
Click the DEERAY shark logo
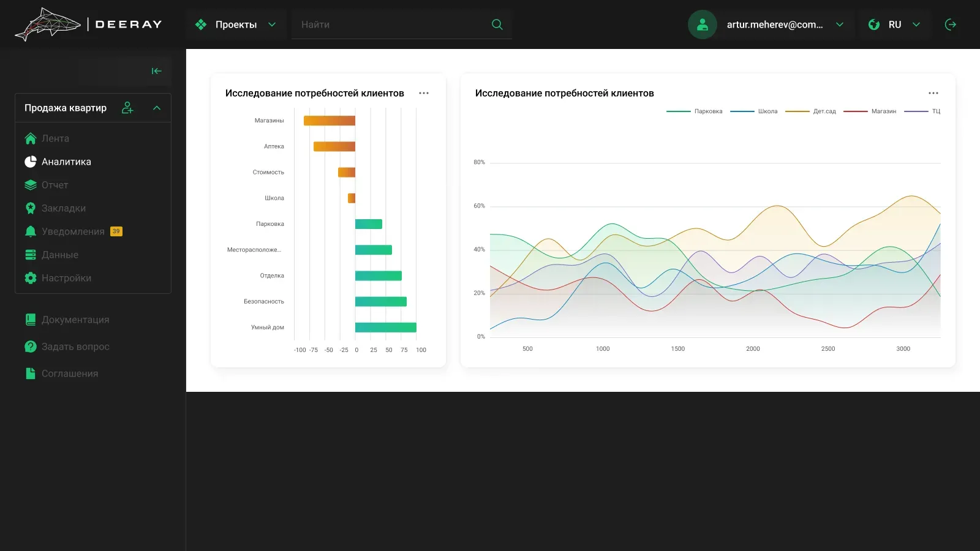pyautogui.click(x=89, y=24)
